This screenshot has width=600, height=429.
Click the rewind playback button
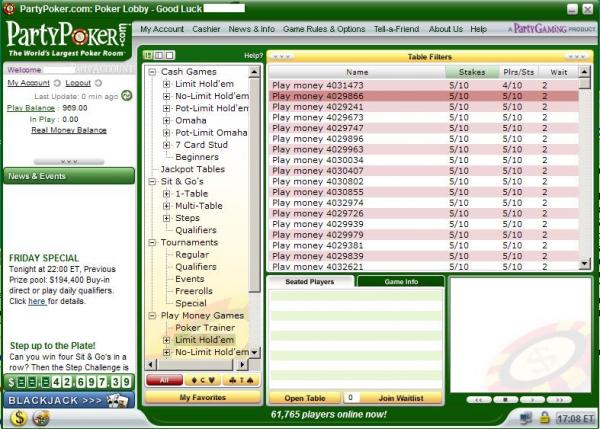479,400
